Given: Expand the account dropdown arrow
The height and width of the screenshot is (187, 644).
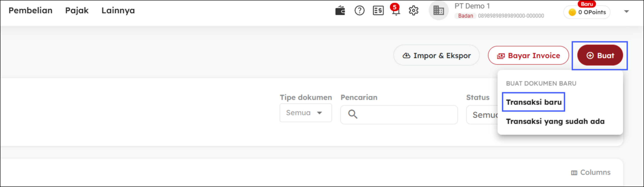Looking at the screenshot, I should click(x=626, y=12).
